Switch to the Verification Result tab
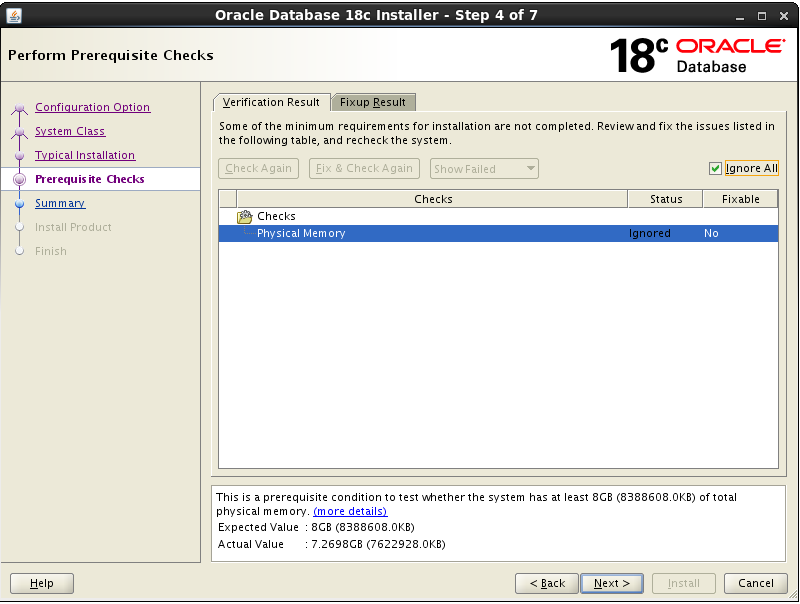The image size is (800, 604). pos(271,102)
